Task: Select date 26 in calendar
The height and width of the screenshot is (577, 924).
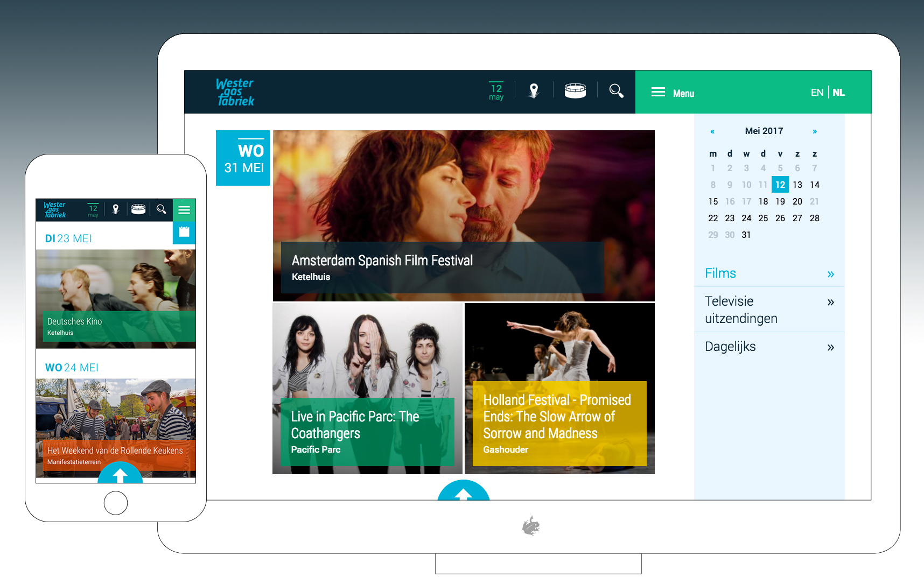Action: [x=780, y=218]
